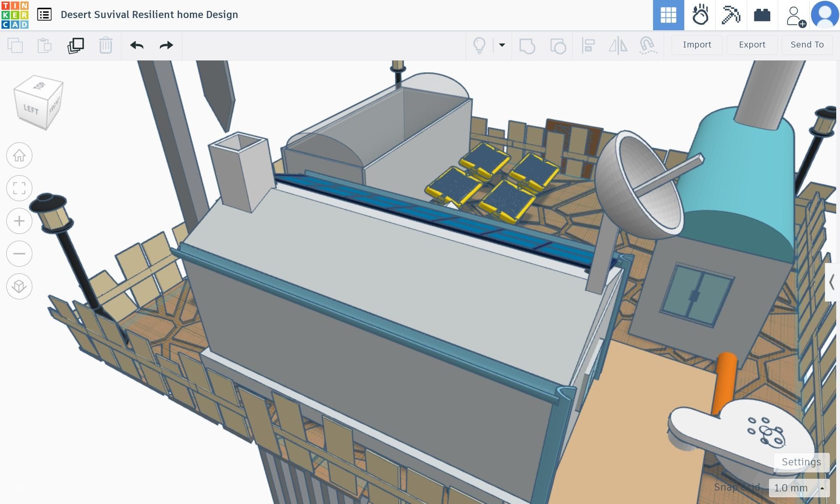
Task: Undo the last action
Action: tap(137, 45)
